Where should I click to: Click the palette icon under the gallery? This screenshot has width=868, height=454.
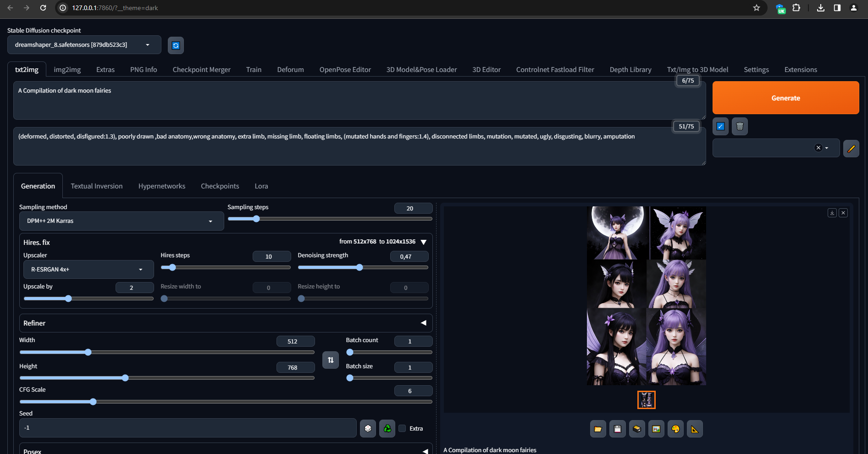(675, 429)
